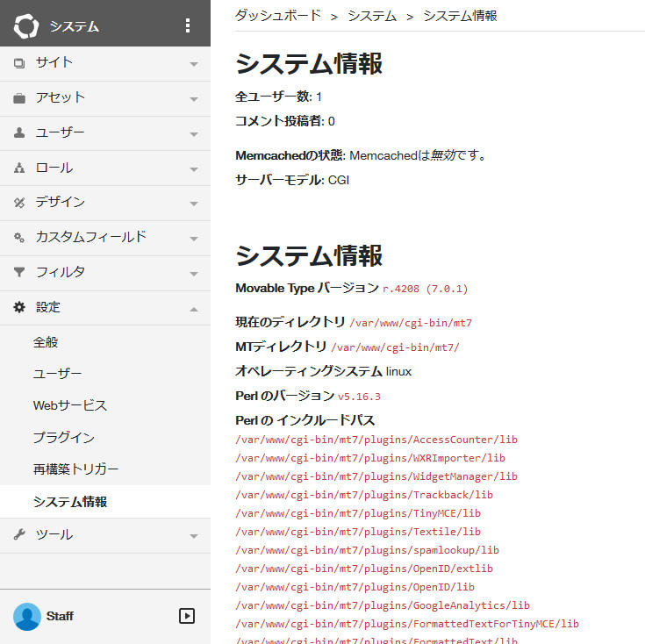Click the OpenID/lib include path
Viewport: 645px width, 644px height.
(355, 587)
